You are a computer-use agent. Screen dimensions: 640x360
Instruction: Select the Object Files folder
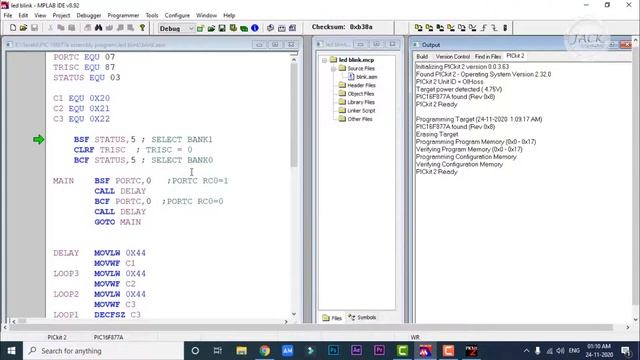tap(356, 94)
